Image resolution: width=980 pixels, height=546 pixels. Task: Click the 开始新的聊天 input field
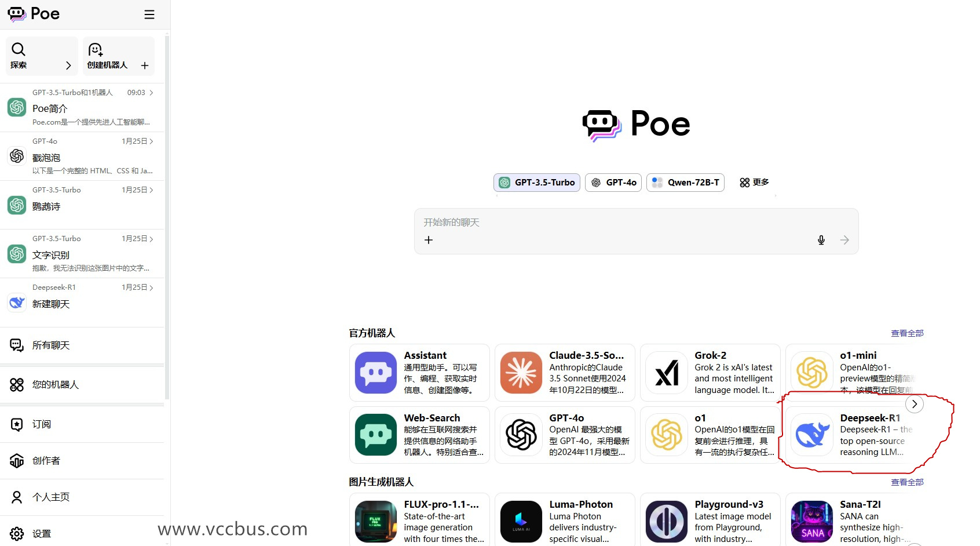(614, 223)
